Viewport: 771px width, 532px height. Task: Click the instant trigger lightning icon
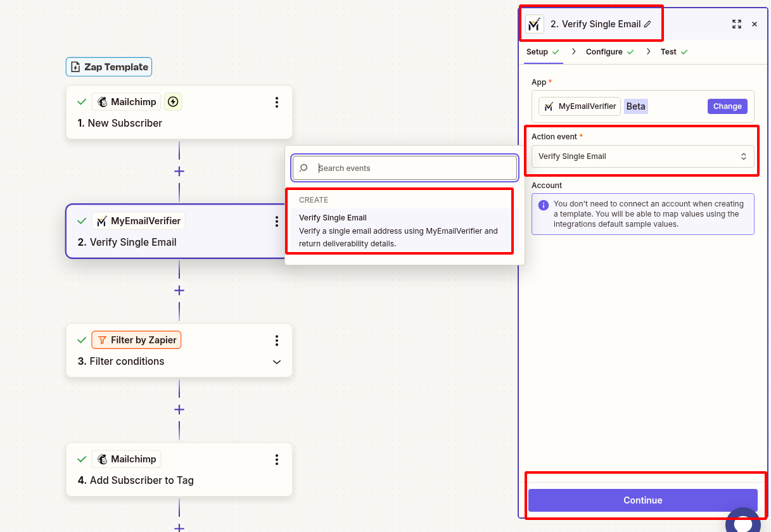[173, 101]
